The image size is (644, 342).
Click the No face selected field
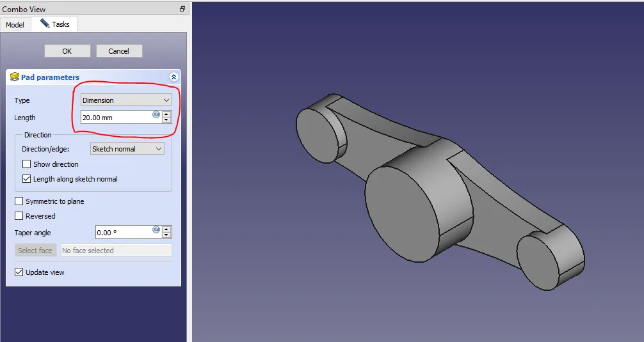[117, 250]
